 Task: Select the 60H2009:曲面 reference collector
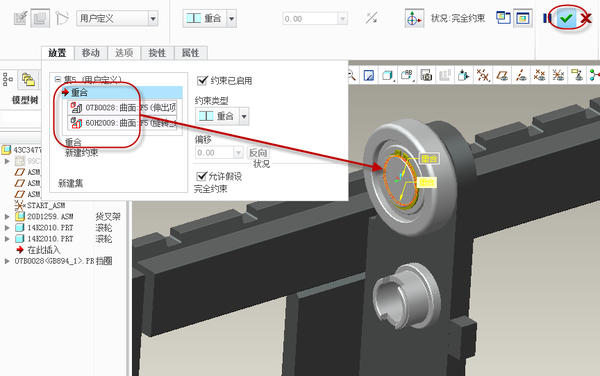point(122,123)
